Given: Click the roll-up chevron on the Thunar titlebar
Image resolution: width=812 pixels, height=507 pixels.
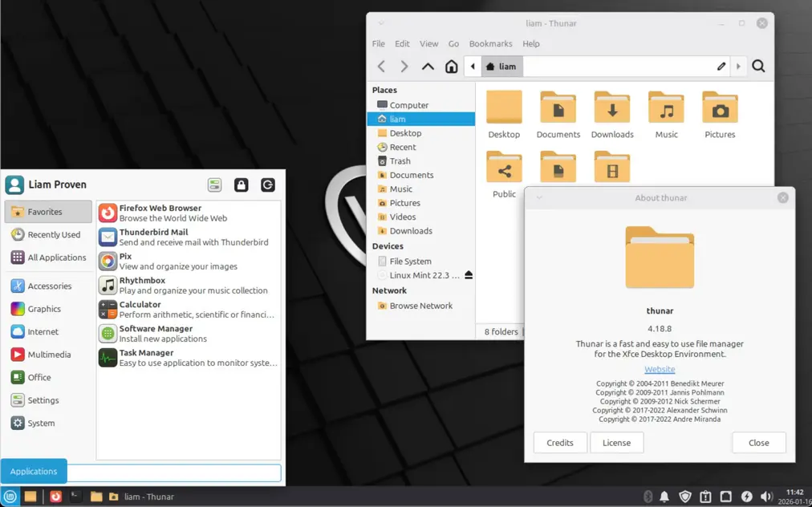Looking at the screenshot, I should 380,23.
